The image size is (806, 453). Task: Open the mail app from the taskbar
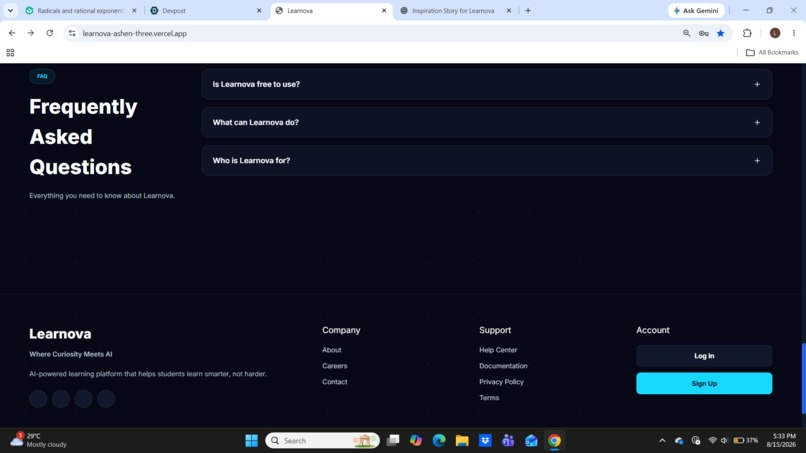click(531, 441)
